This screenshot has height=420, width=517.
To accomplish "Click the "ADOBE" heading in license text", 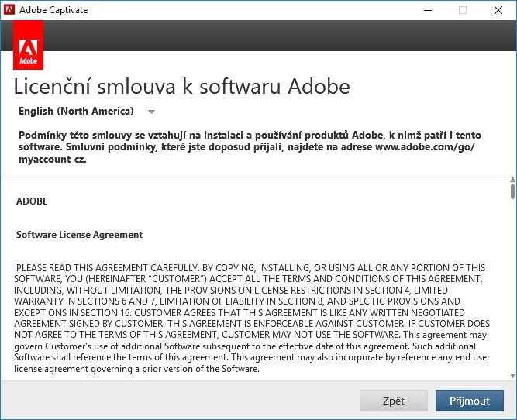I will click(x=32, y=201).
